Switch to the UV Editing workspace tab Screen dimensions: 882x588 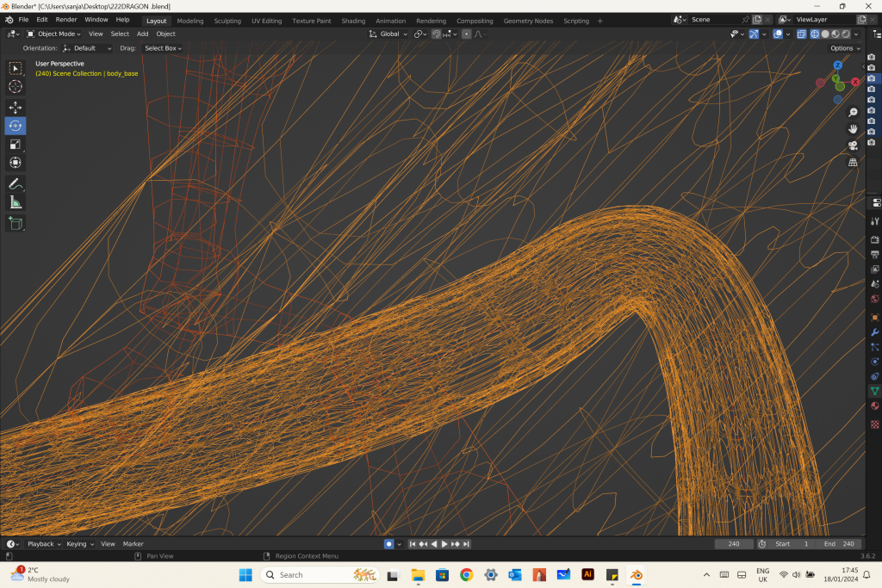pos(267,21)
